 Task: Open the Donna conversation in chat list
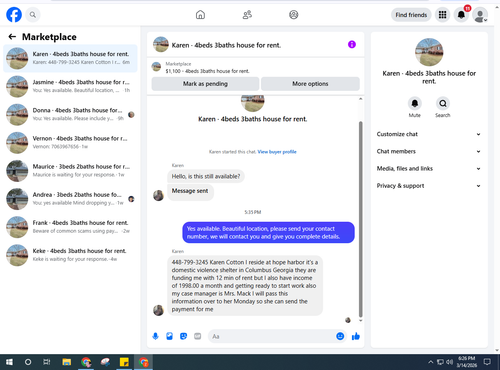click(70, 114)
